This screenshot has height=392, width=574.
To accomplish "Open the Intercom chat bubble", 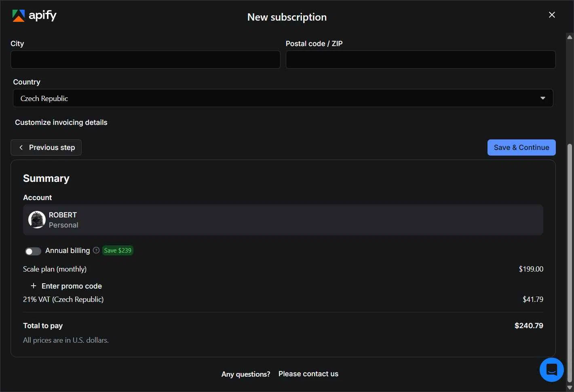I will (x=552, y=370).
